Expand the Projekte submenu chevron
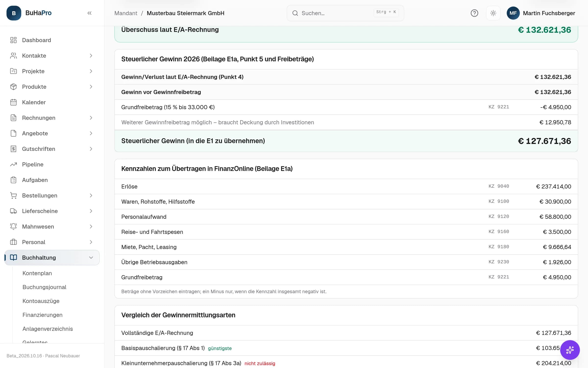This screenshot has width=588, height=368. 91,71
